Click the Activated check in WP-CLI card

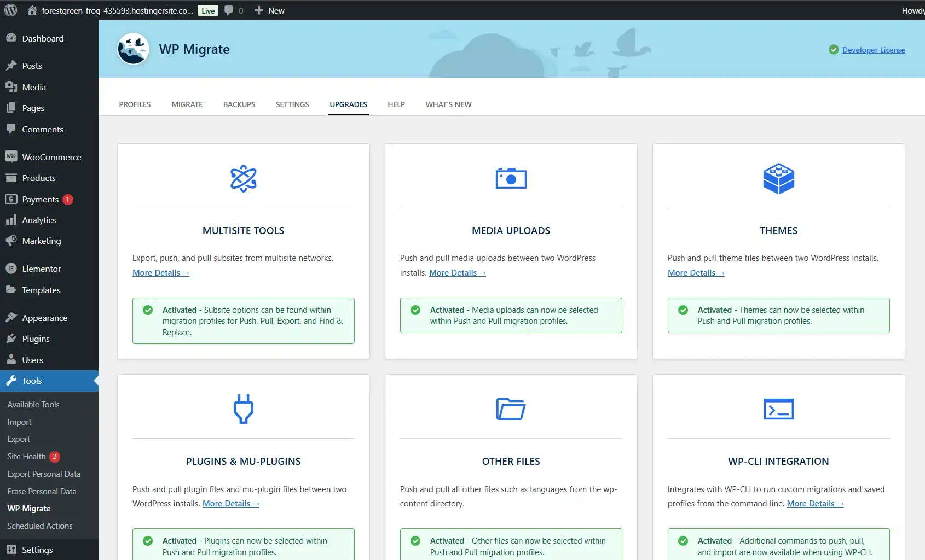(x=683, y=541)
